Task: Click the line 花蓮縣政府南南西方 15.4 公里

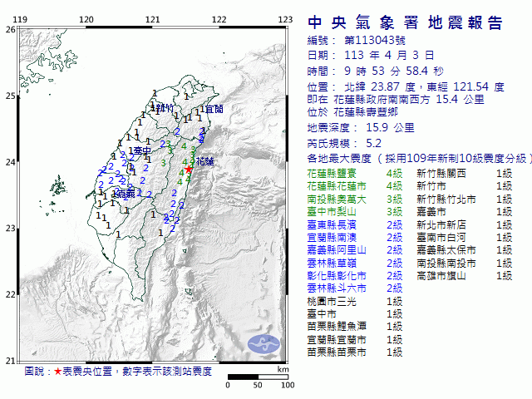Action: tap(409, 100)
